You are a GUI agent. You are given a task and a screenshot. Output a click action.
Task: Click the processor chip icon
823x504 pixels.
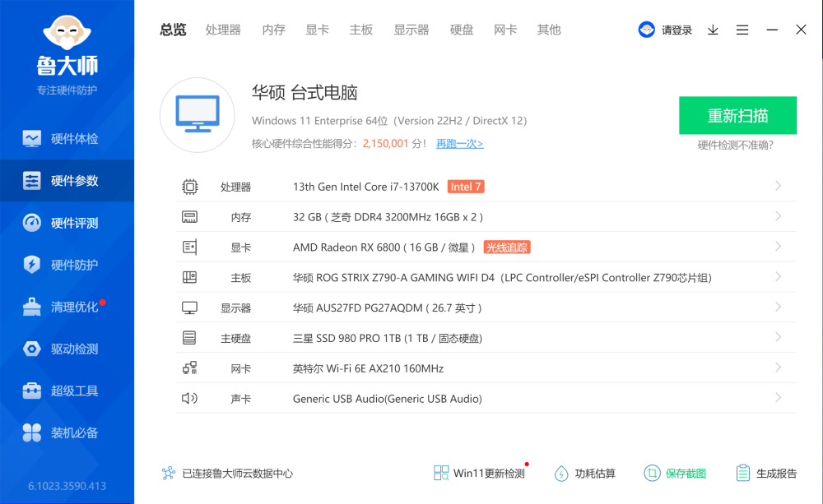pos(190,187)
